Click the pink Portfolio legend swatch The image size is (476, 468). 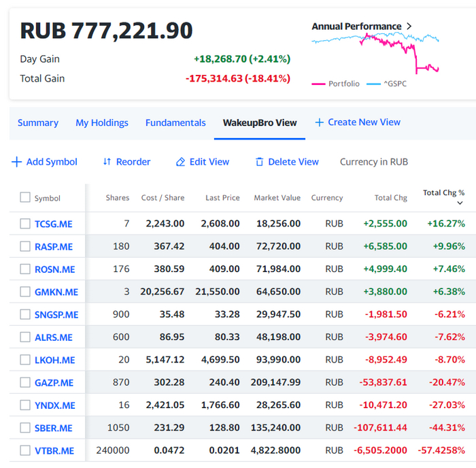pos(318,84)
